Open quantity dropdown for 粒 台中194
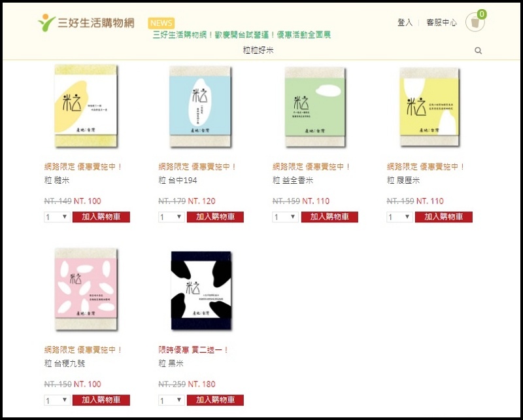Viewport: 523px width, 420px height. (x=171, y=217)
